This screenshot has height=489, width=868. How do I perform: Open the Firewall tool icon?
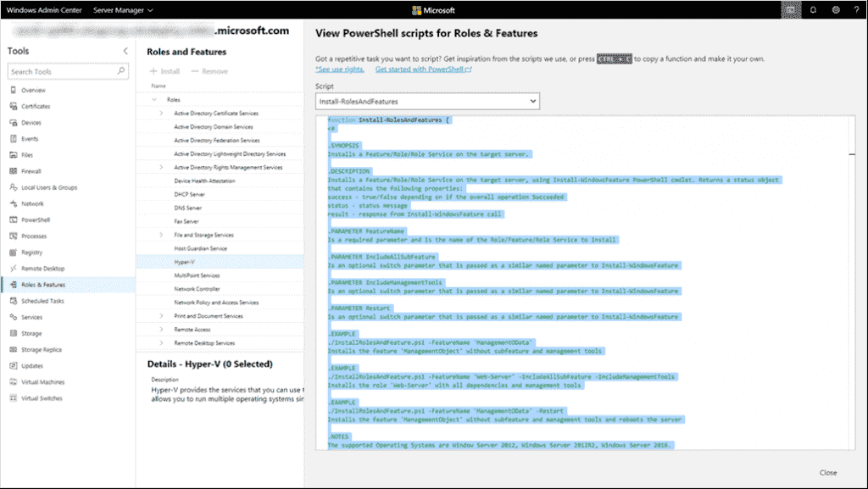click(x=14, y=171)
